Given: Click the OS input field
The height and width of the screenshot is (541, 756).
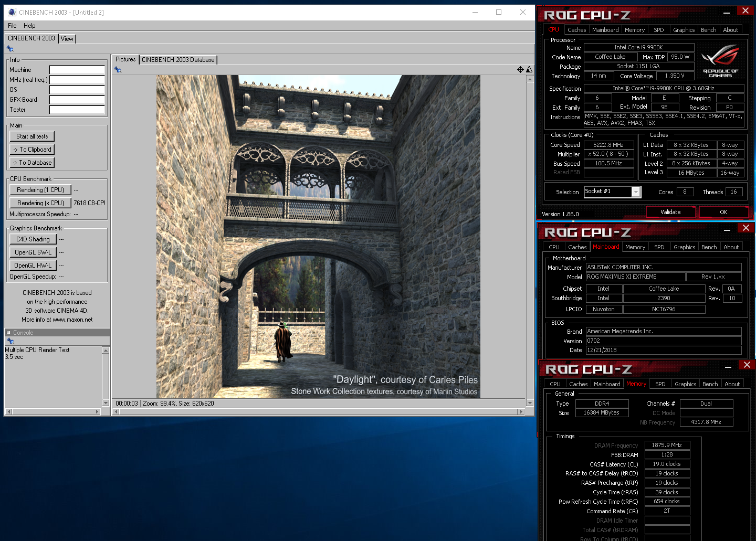Looking at the screenshot, I should (x=77, y=90).
